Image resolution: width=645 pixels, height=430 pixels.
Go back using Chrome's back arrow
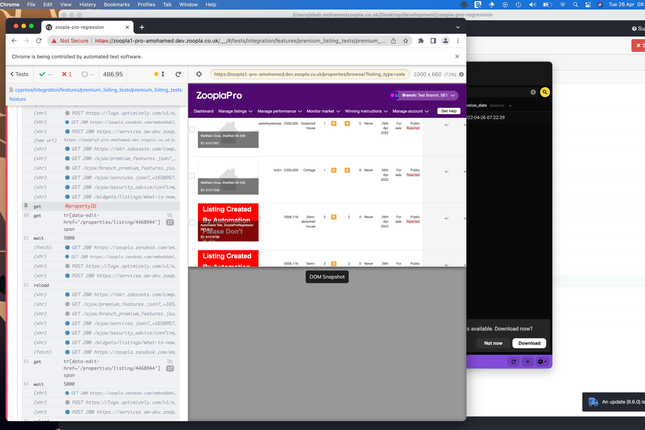14,41
